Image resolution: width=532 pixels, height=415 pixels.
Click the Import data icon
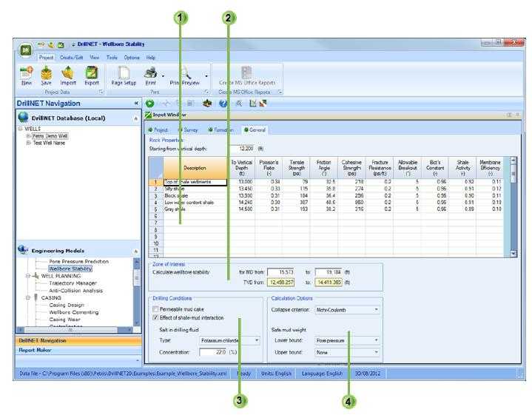click(68, 72)
